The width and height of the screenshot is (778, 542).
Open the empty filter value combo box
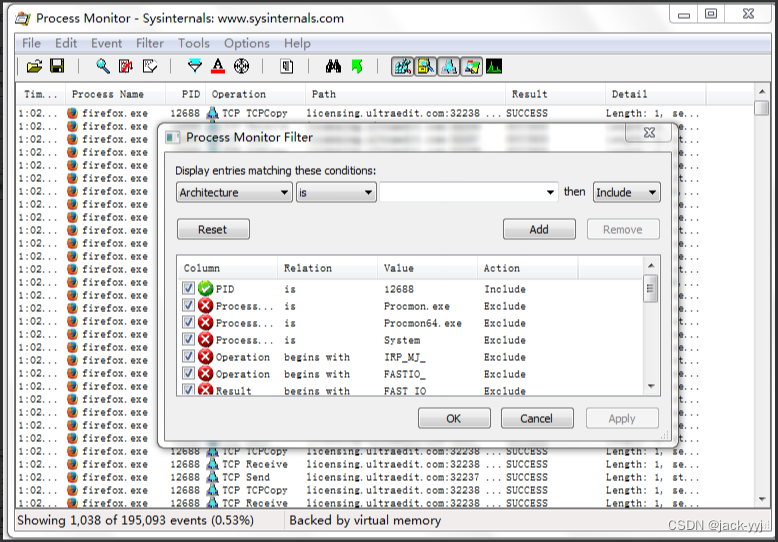[x=469, y=192]
